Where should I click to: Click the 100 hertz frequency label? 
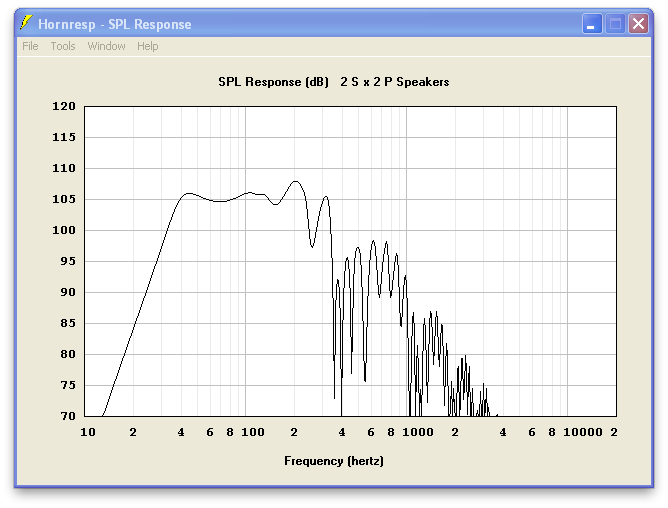click(253, 432)
